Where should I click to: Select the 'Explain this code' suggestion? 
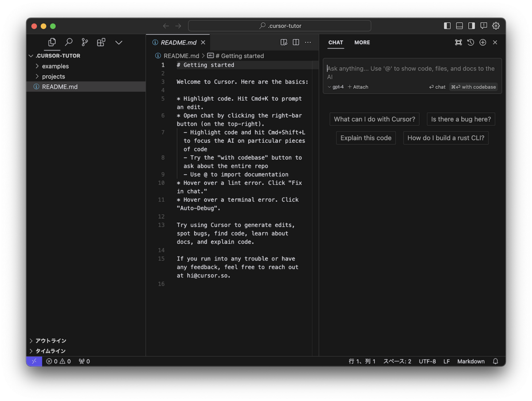pos(366,138)
